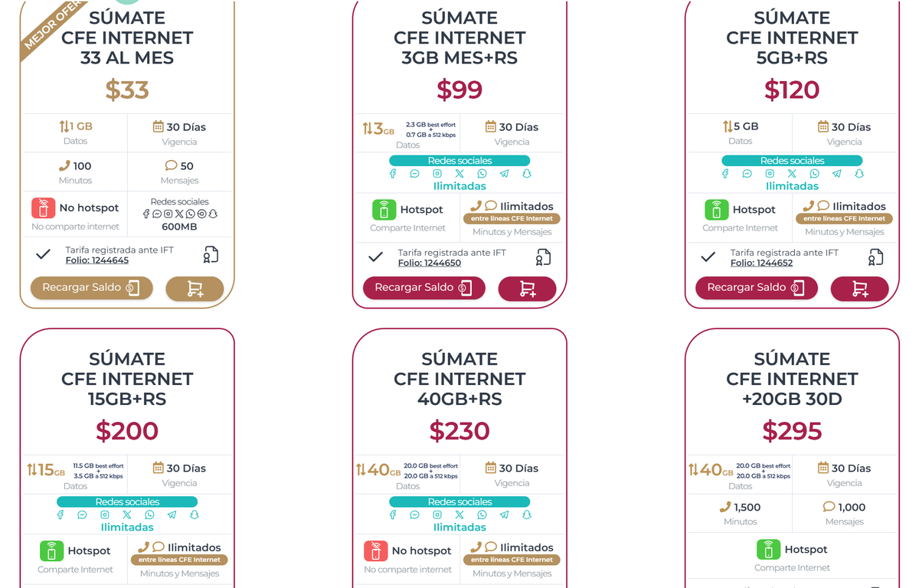The height and width of the screenshot is (588, 919).
Task: Click the Telegram icon in 5GB plan
Action: (836, 174)
